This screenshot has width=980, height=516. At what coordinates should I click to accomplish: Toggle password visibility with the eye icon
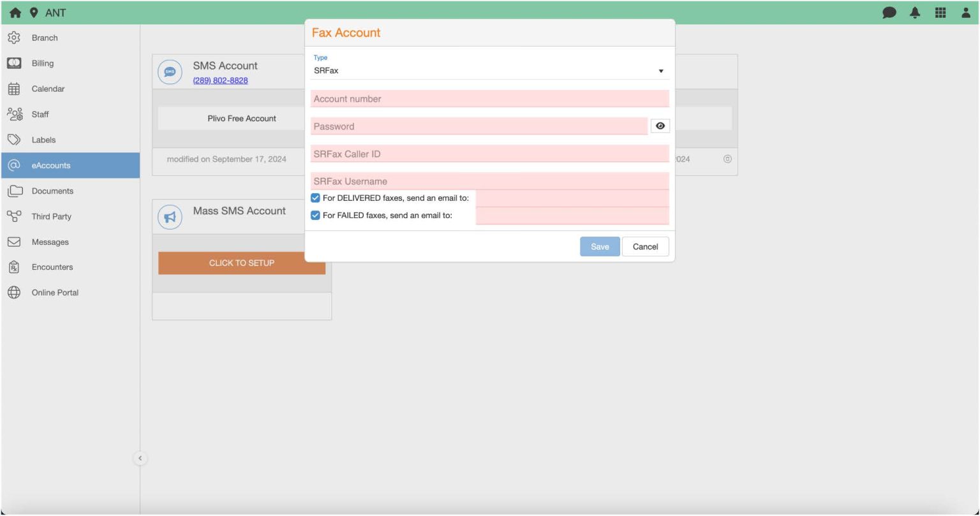click(x=660, y=125)
